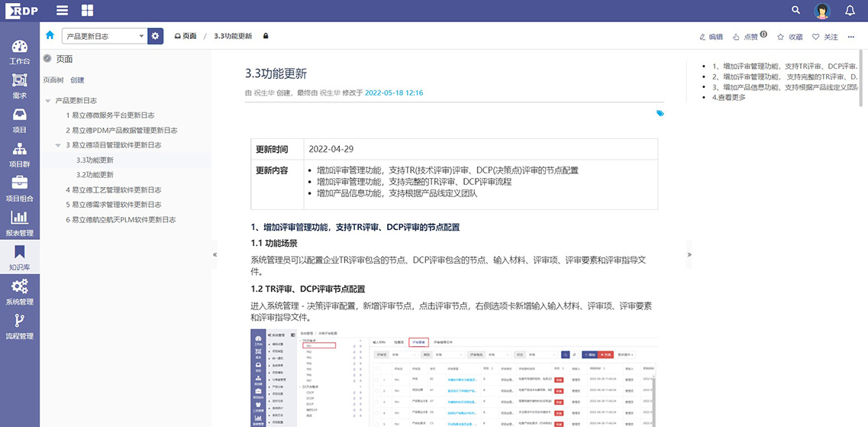
Task: Collapse right panel with » arrow
Action: click(689, 255)
